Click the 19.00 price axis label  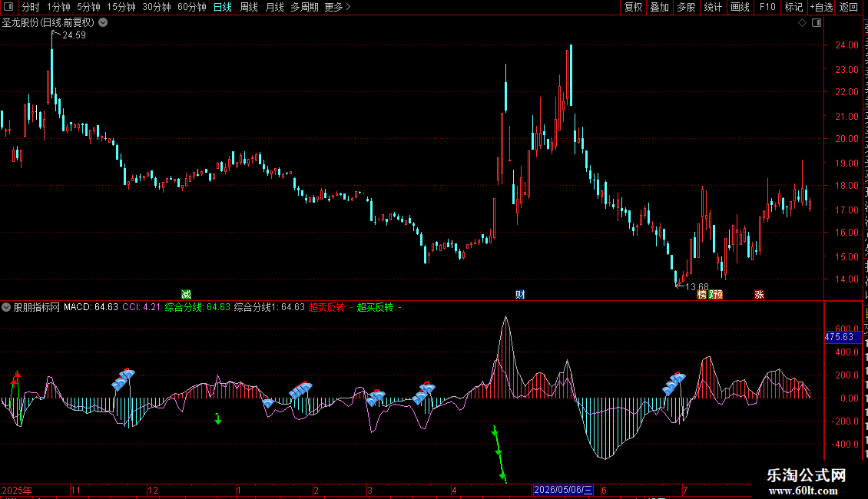click(847, 164)
